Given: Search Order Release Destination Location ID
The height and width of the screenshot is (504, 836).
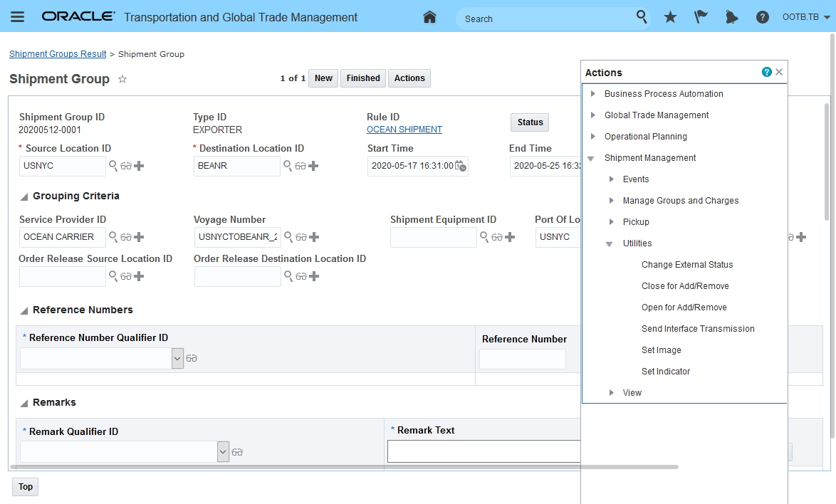Looking at the screenshot, I should (288, 276).
